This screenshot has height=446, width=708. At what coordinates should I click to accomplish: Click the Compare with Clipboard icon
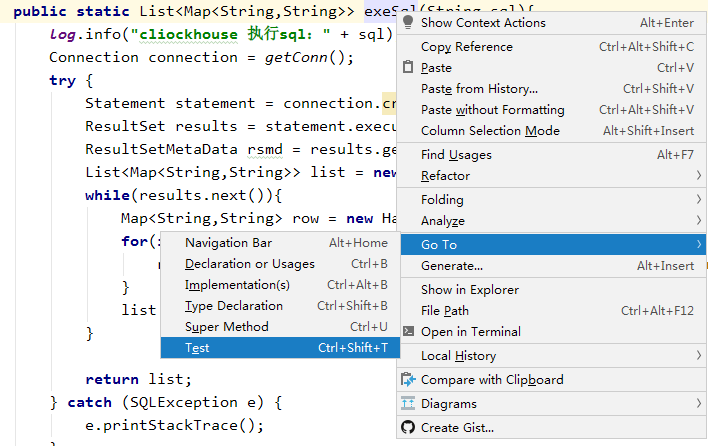408,380
